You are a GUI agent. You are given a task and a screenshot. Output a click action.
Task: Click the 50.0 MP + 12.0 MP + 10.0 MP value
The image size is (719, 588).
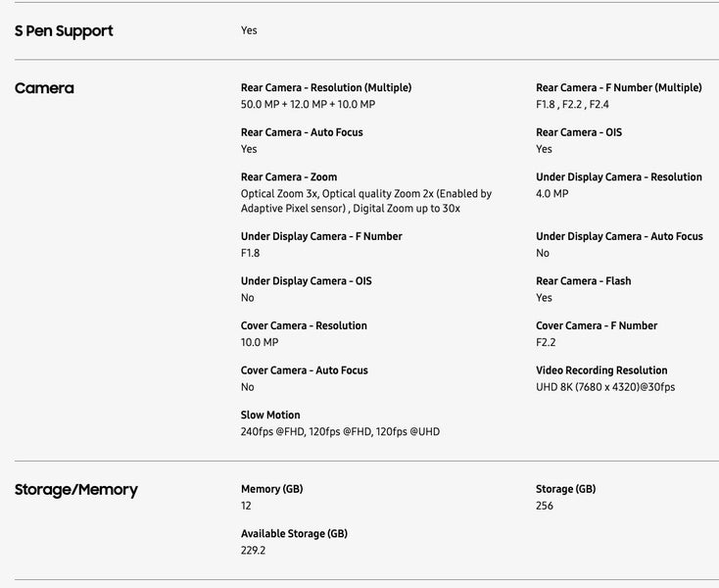(308, 105)
